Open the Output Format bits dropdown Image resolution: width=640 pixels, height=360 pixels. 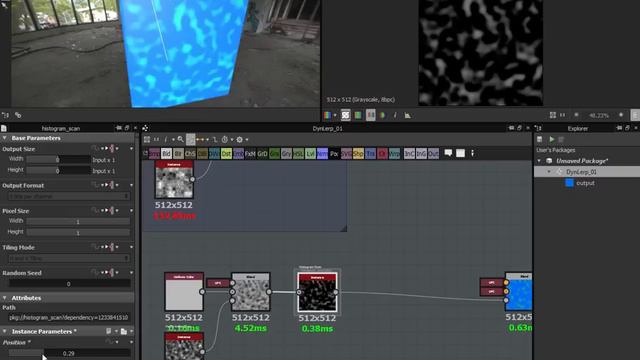click(69, 196)
